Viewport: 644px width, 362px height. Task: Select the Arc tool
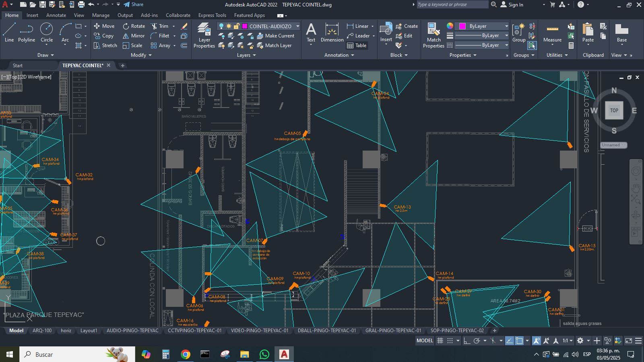tap(65, 33)
